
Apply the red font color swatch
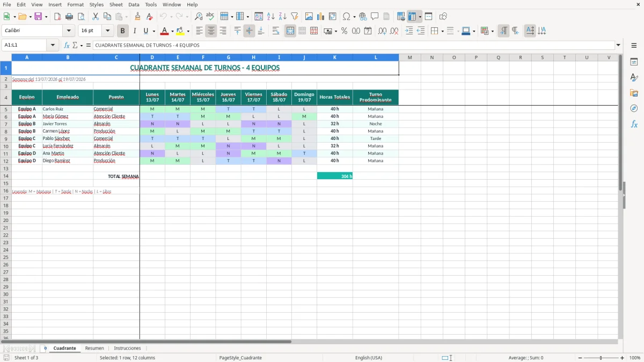(x=165, y=31)
